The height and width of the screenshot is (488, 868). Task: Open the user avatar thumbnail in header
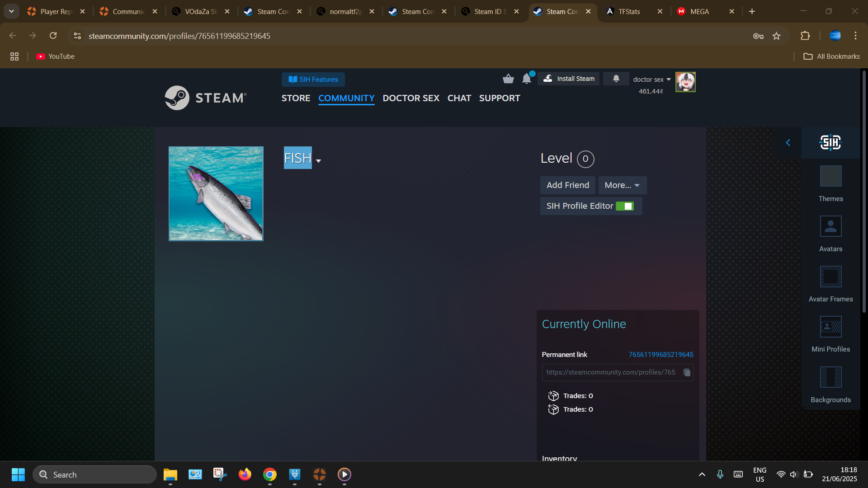tap(685, 82)
